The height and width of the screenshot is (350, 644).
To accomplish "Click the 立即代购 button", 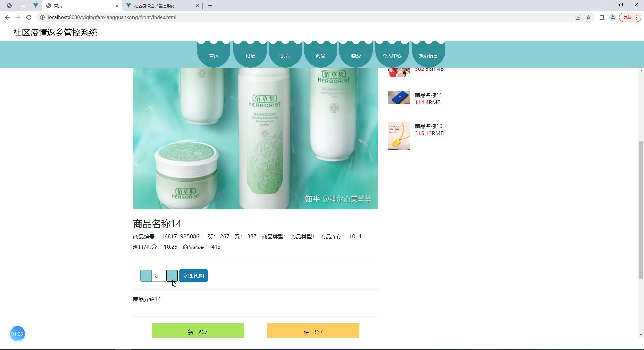I will pyautogui.click(x=194, y=276).
